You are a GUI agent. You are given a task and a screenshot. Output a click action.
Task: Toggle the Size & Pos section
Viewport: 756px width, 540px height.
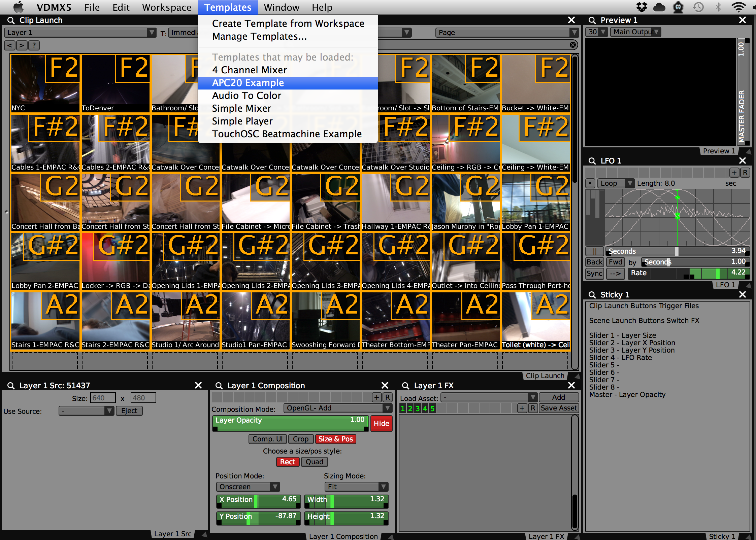pyautogui.click(x=335, y=439)
